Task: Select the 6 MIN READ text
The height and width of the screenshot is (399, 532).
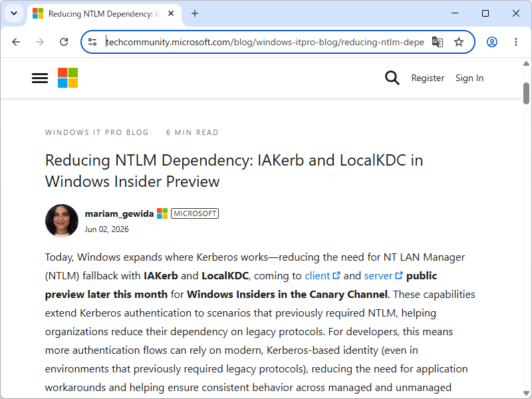Action: click(x=192, y=132)
